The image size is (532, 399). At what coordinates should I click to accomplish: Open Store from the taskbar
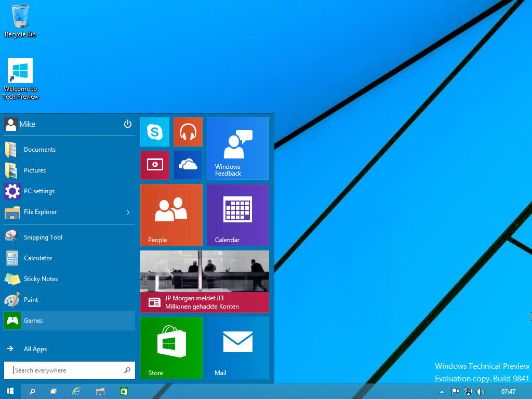124,392
